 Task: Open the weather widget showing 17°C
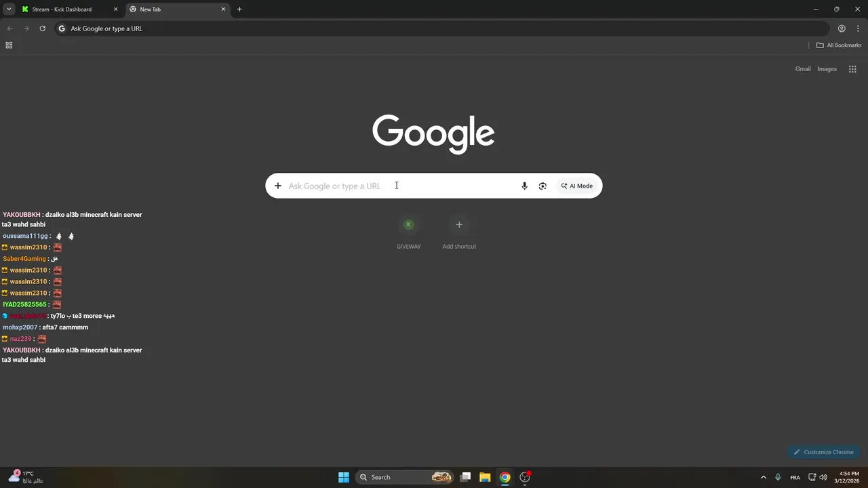click(x=26, y=477)
